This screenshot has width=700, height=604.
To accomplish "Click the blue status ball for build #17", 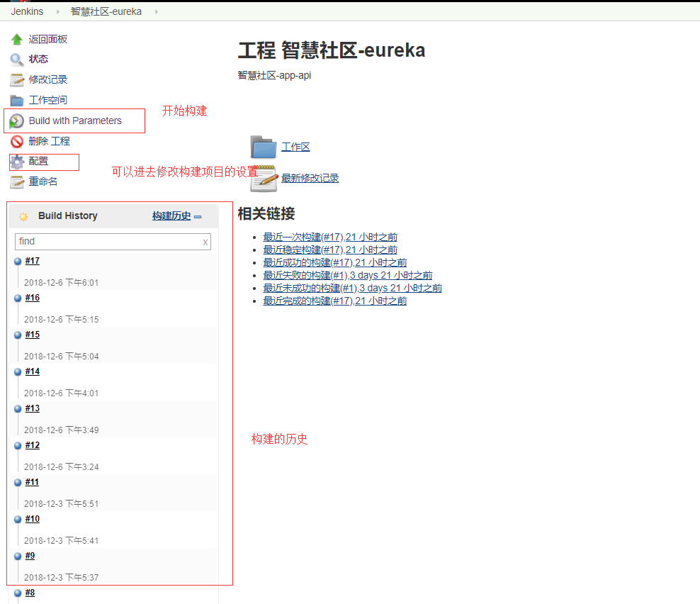I will coord(18,262).
